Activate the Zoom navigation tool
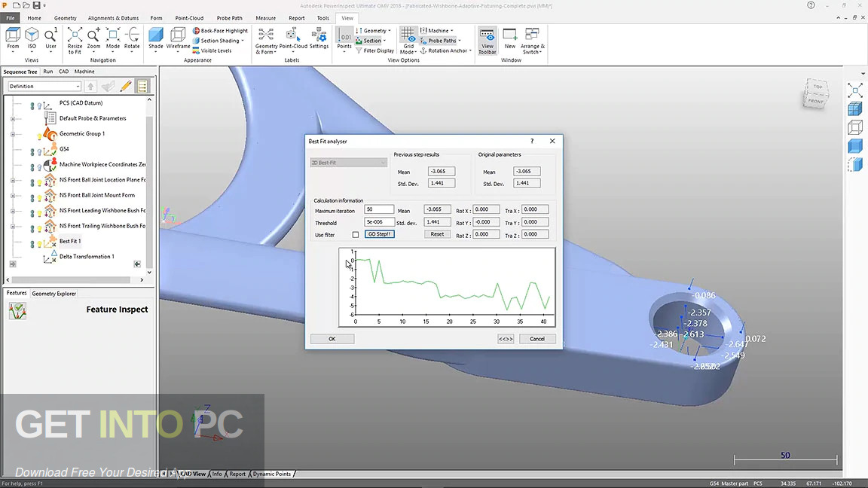868x488 pixels. point(93,38)
